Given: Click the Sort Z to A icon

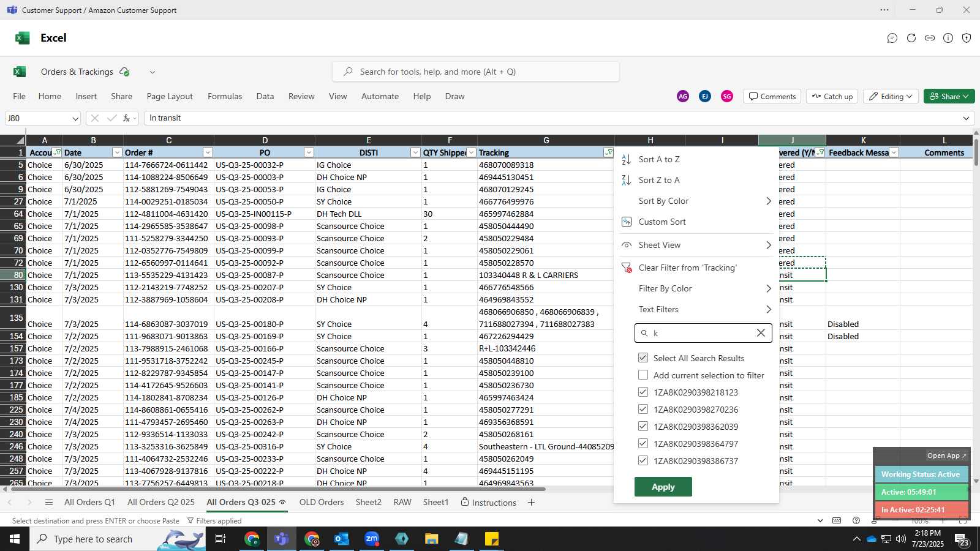Looking at the screenshot, I should (626, 180).
